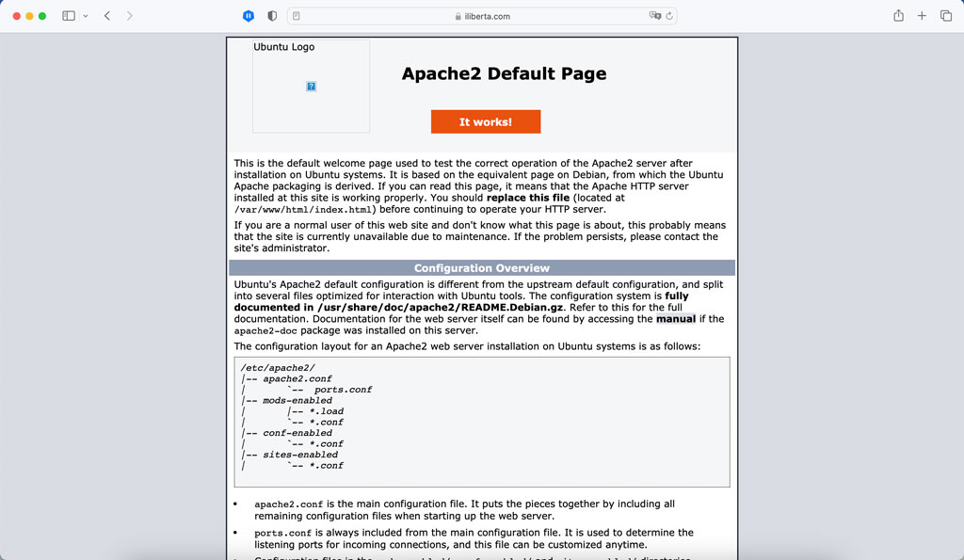964x560 pixels.
Task: Open a new tab with plus icon
Action: pyautogui.click(x=922, y=16)
